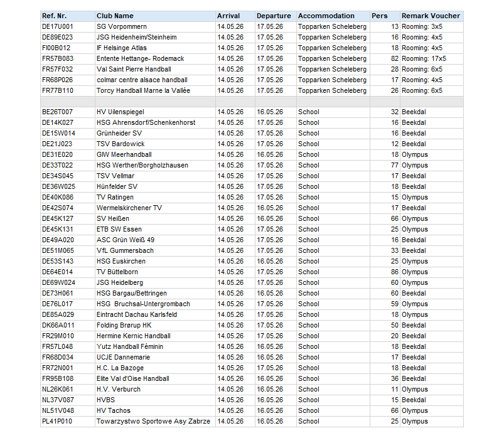
Task: Select HSG Werther/Borgholzhausen cell
Action: coord(155,165)
